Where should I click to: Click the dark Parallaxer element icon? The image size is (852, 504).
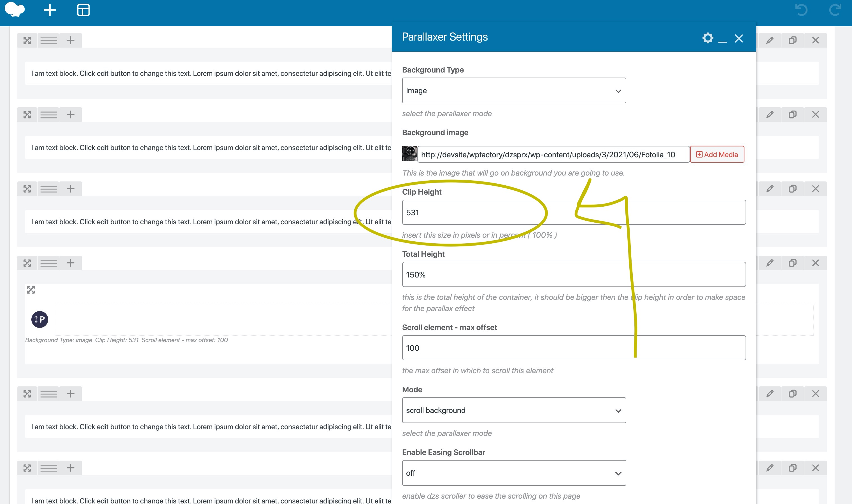[x=40, y=319]
